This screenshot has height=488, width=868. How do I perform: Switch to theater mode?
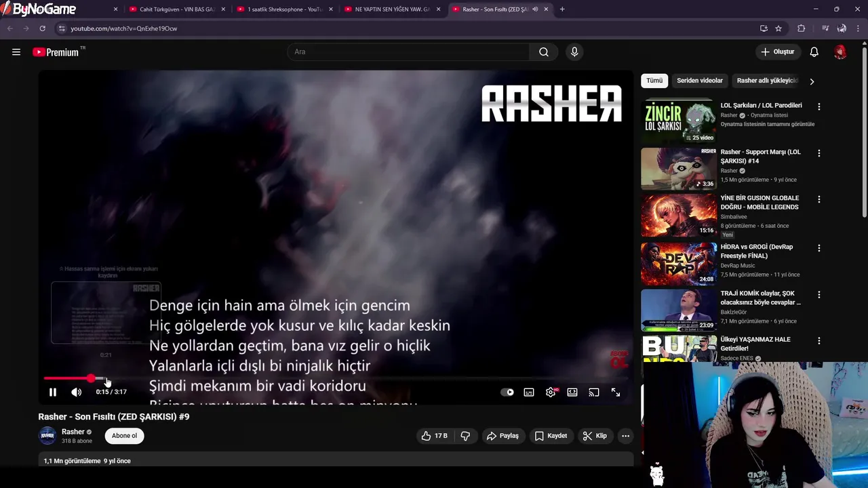572,392
